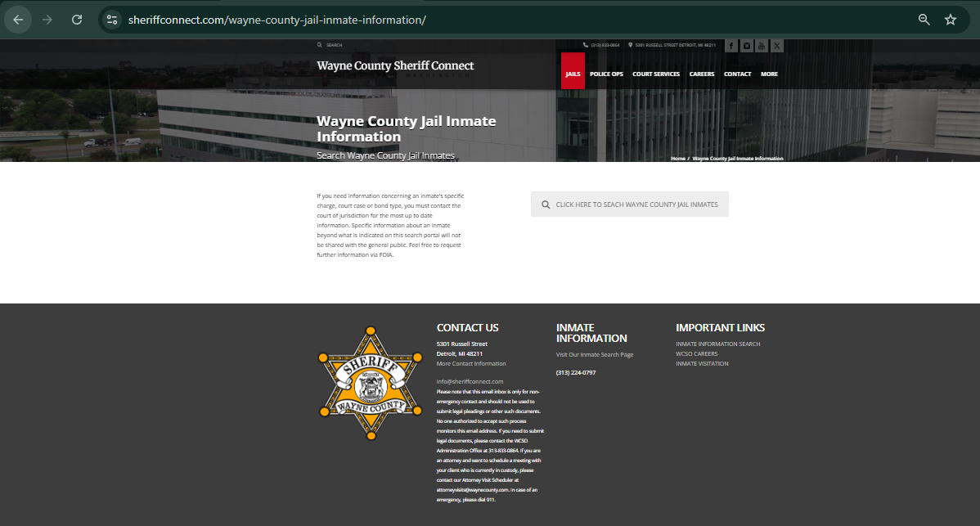This screenshot has height=526, width=980.
Task: Open site information icon in address bar
Action: coord(112,20)
